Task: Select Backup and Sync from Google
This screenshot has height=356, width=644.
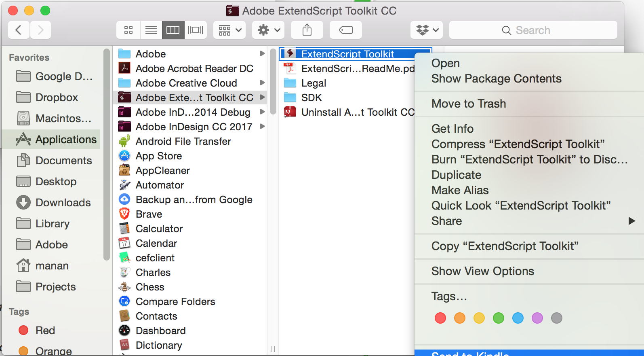Action: point(190,199)
